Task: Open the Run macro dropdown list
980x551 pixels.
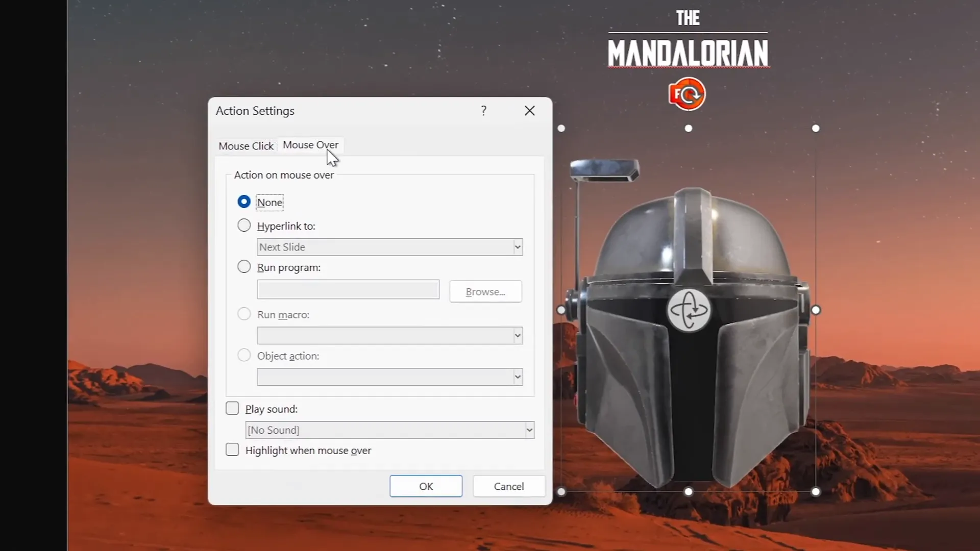Action: (390, 335)
